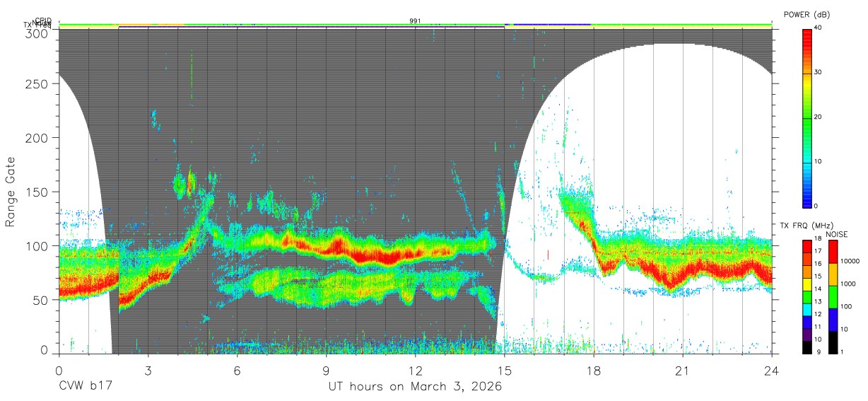Click the 100 label on NOISE legend
The height and width of the screenshot is (401, 868).
pyautogui.click(x=846, y=306)
